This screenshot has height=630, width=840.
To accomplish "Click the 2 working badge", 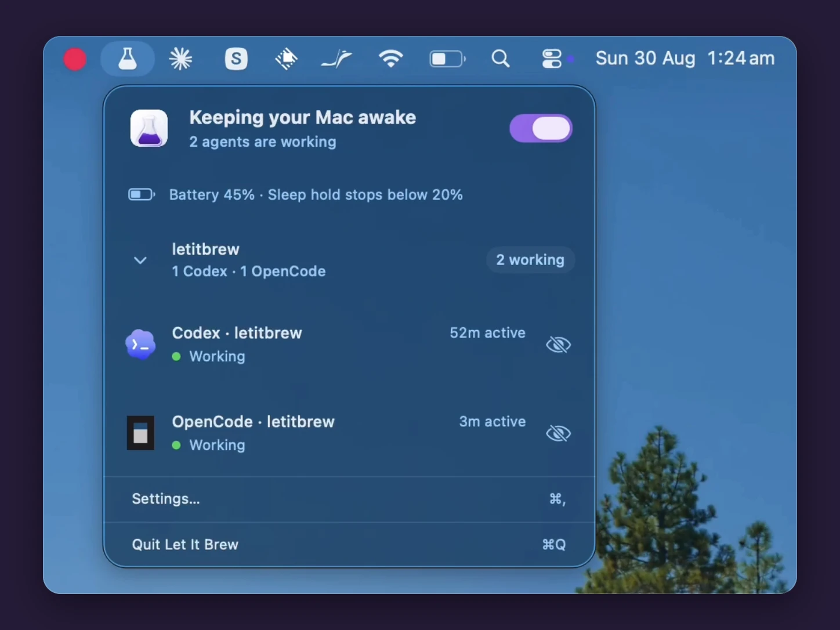I will (530, 259).
